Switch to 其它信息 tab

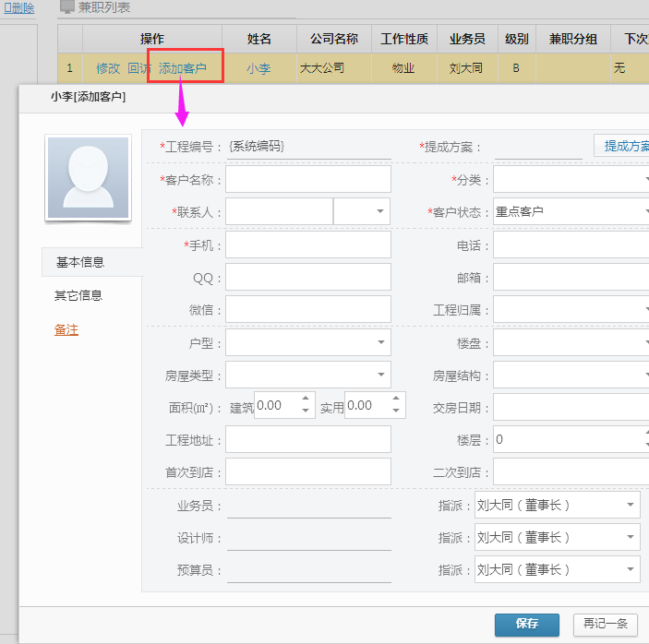78,296
